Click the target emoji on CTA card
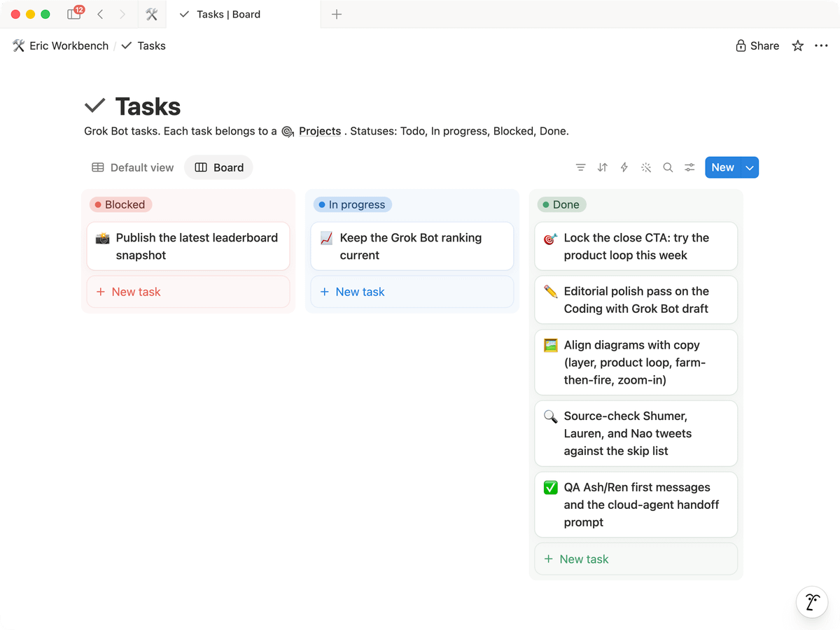The height and width of the screenshot is (630, 840). click(550, 238)
